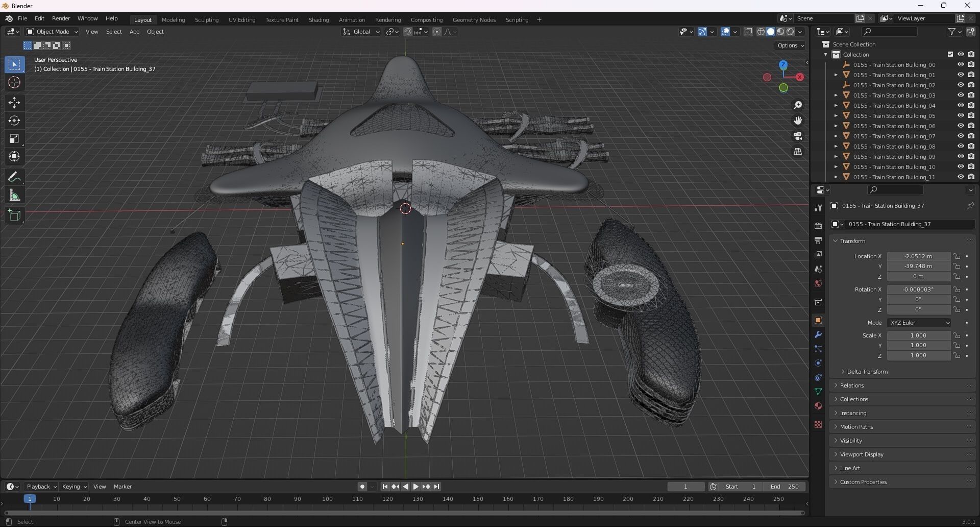This screenshot has width=980, height=531.
Task: Open the Object Data properties tab
Action: (818, 392)
